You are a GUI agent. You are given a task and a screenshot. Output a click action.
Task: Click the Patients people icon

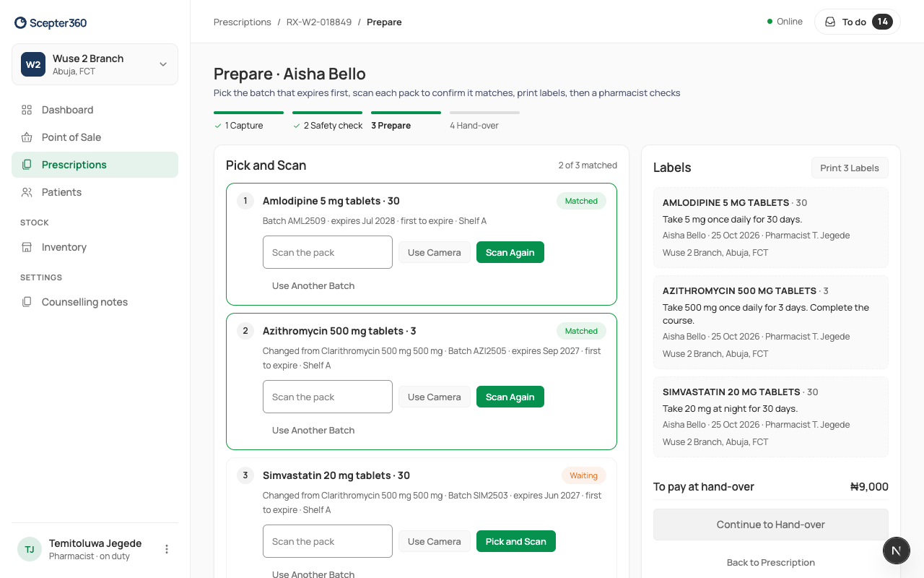[27, 192]
